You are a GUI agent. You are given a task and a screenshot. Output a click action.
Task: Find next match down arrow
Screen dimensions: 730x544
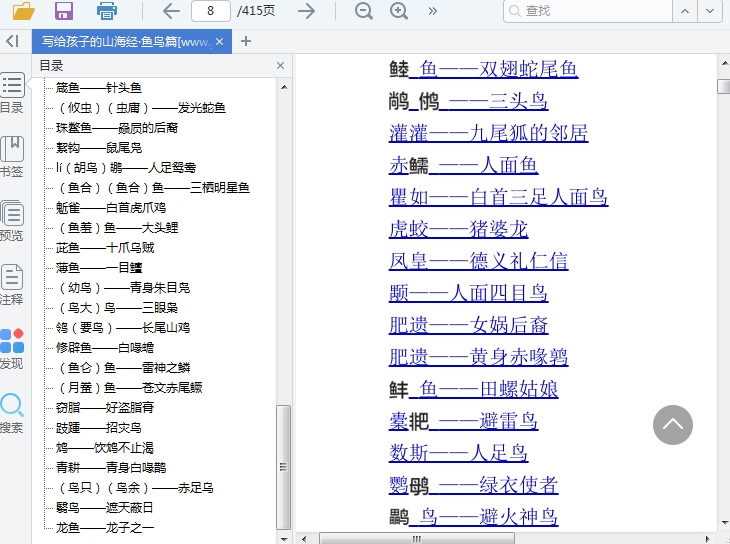[x=710, y=11]
